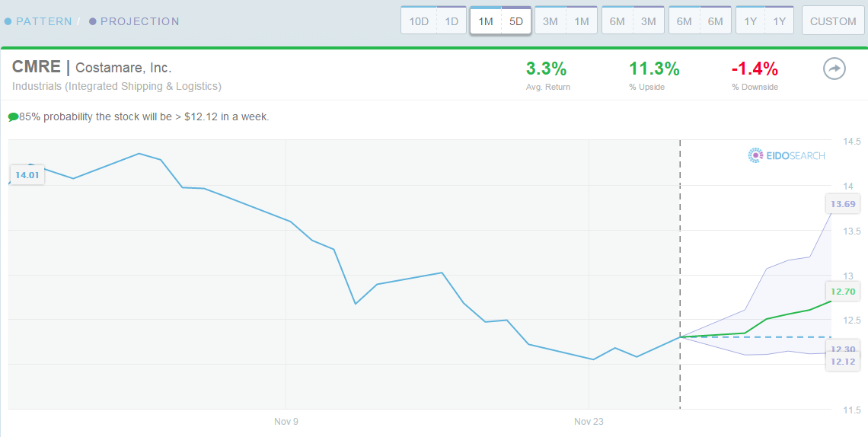This screenshot has height=437, width=868.
Task: Click the dashed vertical projection start line
Action: point(680,275)
